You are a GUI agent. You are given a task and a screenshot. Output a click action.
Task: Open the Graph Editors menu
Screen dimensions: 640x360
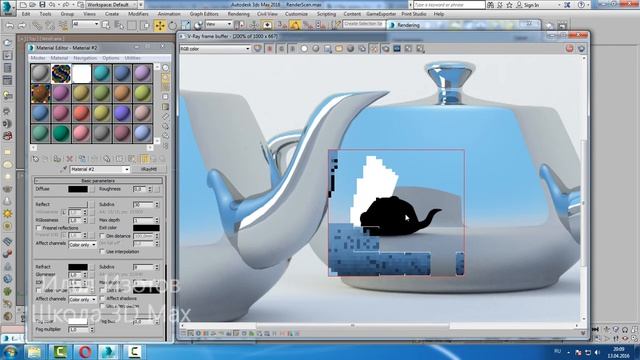pyautogui.click(x=204, y=14)
